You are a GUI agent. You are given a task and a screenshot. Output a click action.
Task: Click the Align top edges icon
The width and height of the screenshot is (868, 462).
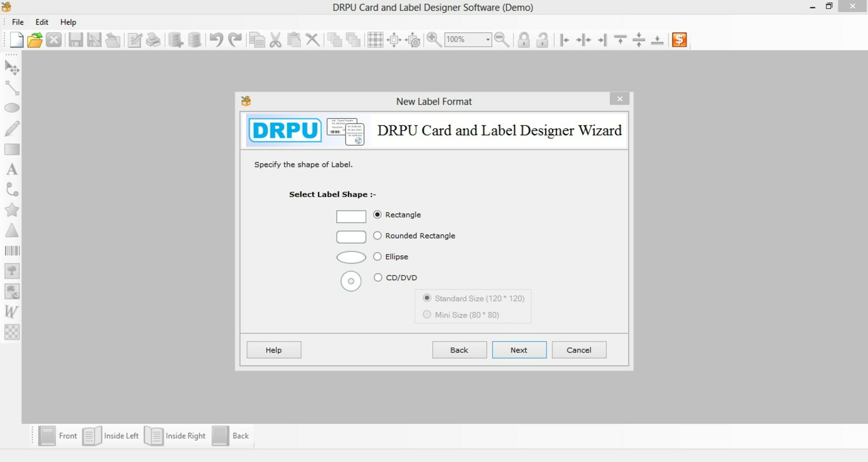click(620, 40)
